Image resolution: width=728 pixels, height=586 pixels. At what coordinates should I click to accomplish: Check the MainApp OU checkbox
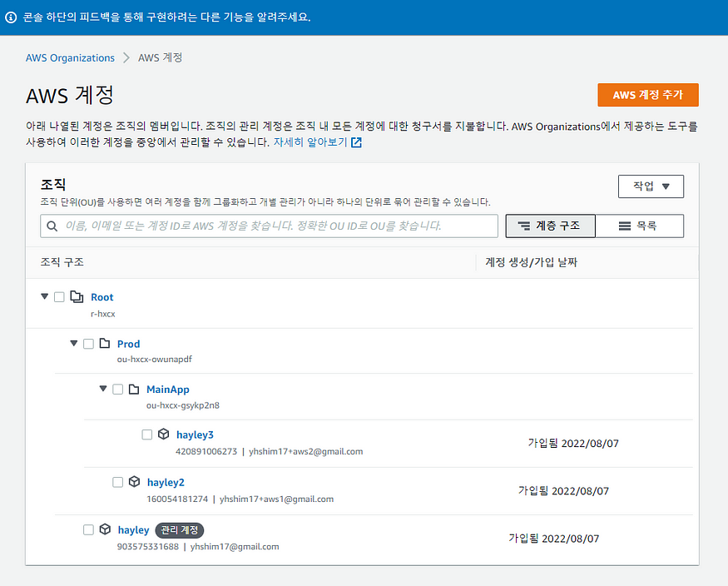pos(117,389)
